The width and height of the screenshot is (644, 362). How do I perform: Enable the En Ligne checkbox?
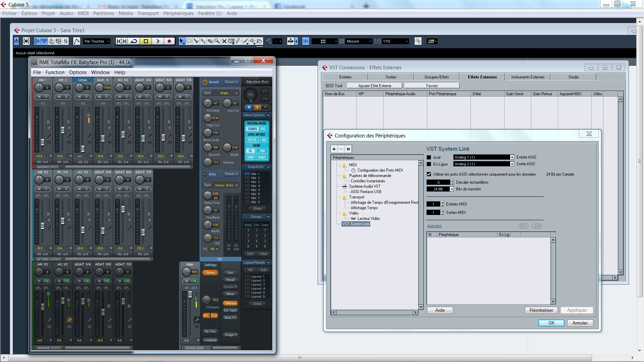429,164
